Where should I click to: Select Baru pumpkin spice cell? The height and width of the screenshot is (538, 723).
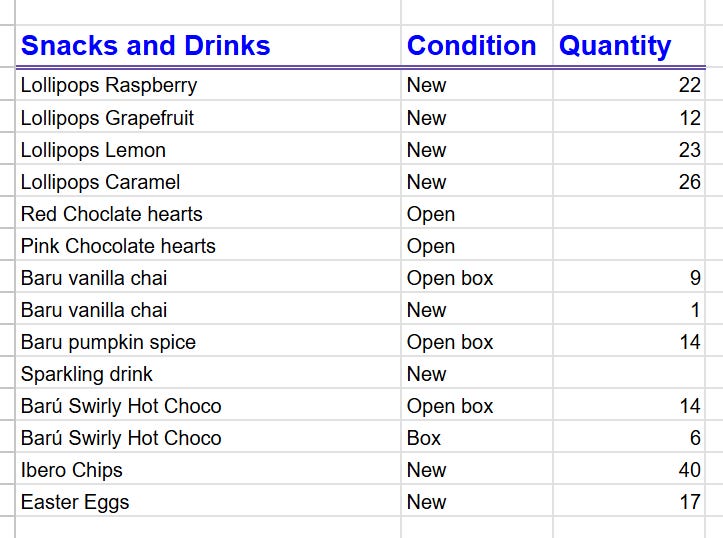coord(208,342)
